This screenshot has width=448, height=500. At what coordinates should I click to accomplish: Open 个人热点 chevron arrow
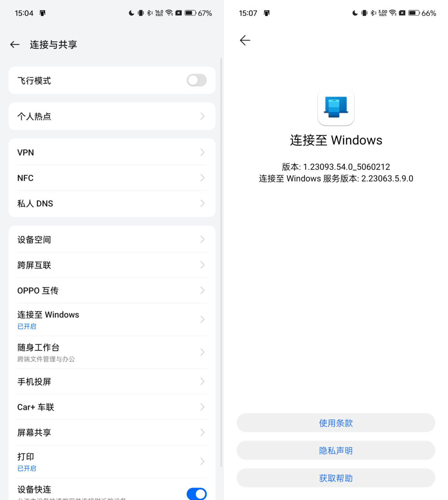(x=202, y=116)
